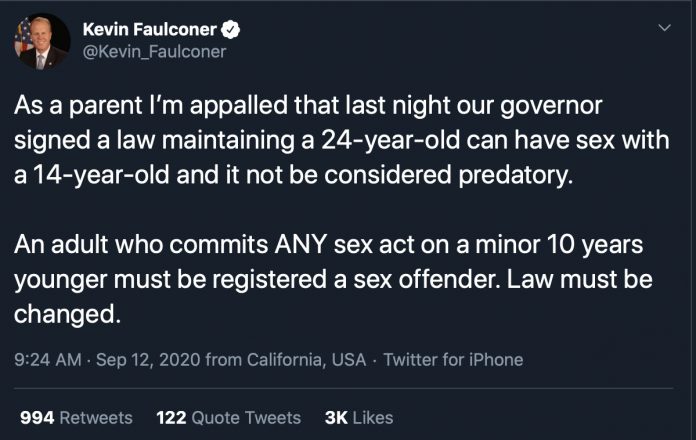Visit the @Kevin_Faulconer handle link
Viewport: 696px width, 440px height.
(154, 52)
